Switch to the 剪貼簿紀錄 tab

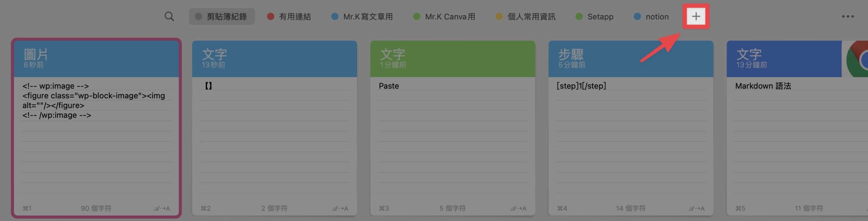click(x=221, y=17)
